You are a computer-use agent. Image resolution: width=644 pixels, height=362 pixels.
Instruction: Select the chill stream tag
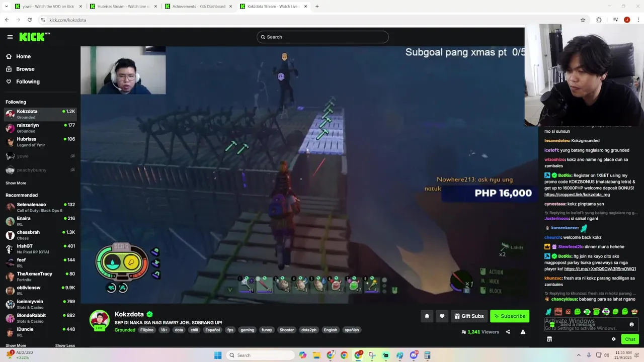point(194,330)
